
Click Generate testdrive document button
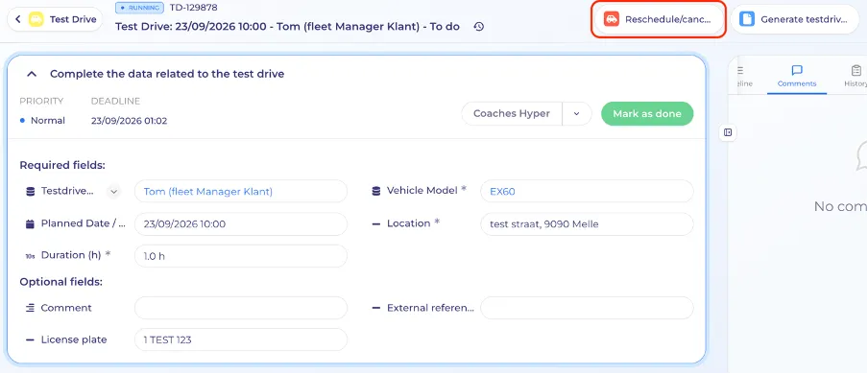click(794, 19)
